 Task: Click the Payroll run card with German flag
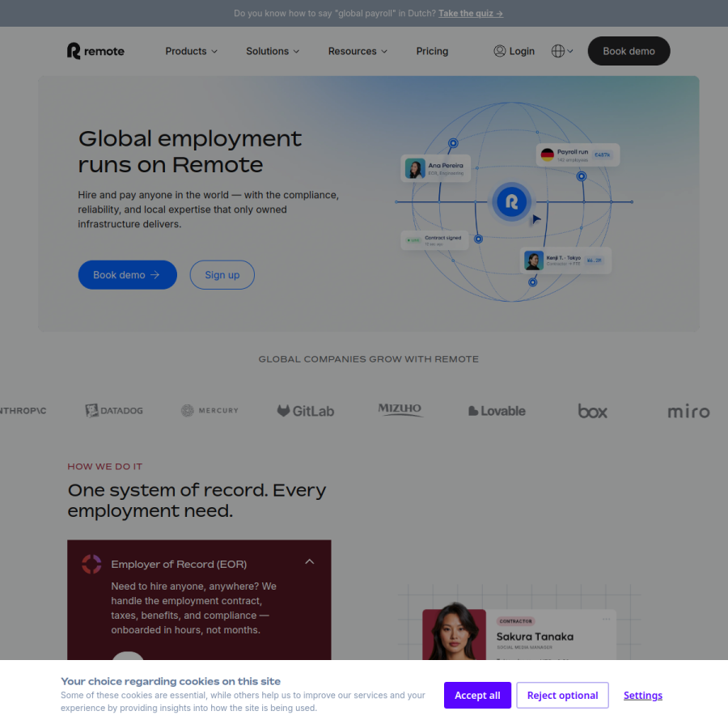[578, 155]
